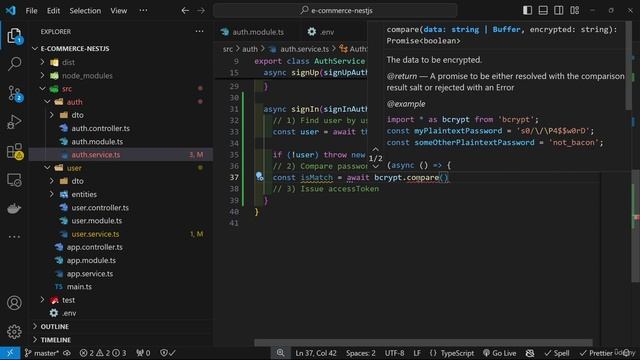Toggle the primary side bar layout icon
Image resolution: width=640 pixels, height=360 pixels.
pos(527,10)
